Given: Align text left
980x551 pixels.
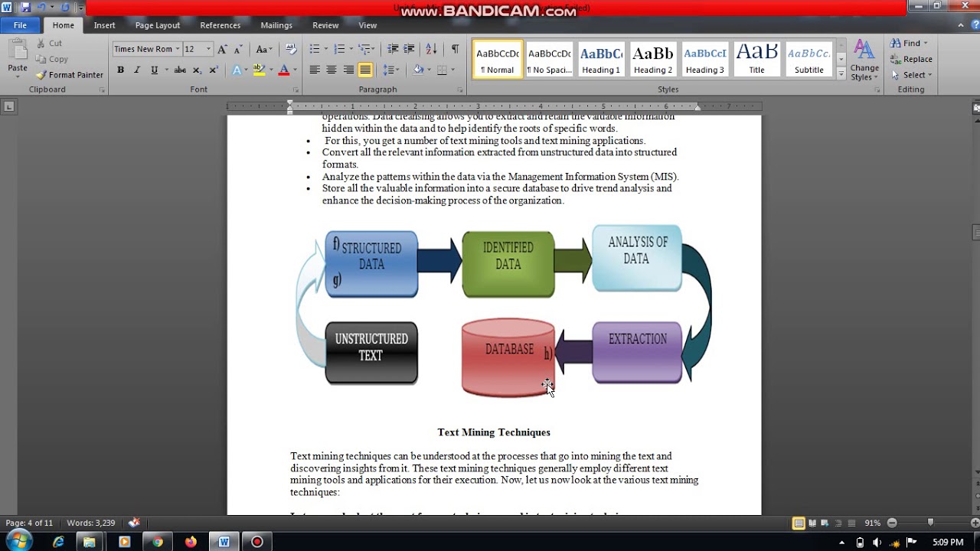Looking at the screenshot, I should coord(315,70).
